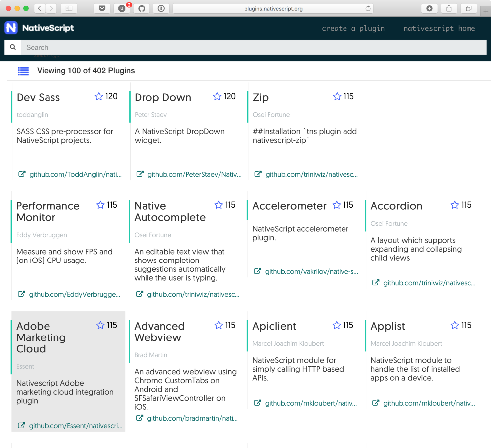Open github.com/ToddAnglin link for Dev Sass
Viewport: 491px width, 448px height.
pos(75,174)
